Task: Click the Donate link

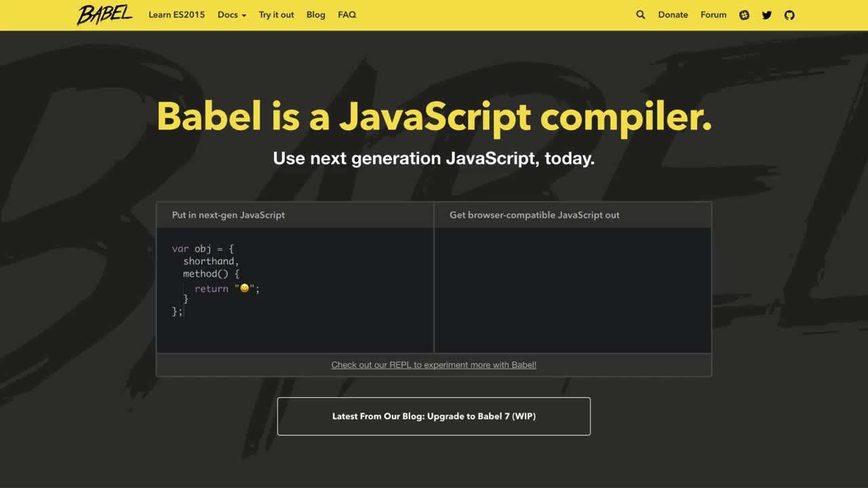Action: pos(673,14)
